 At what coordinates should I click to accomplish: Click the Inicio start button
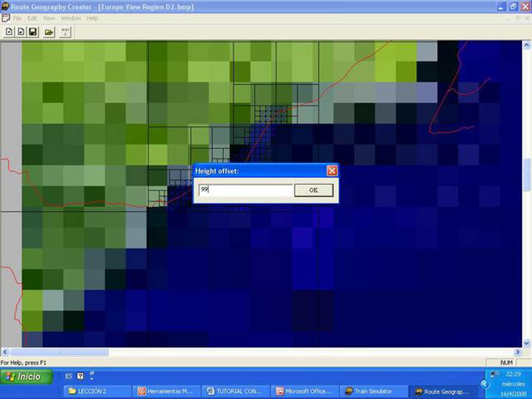(x=23, y=377)
